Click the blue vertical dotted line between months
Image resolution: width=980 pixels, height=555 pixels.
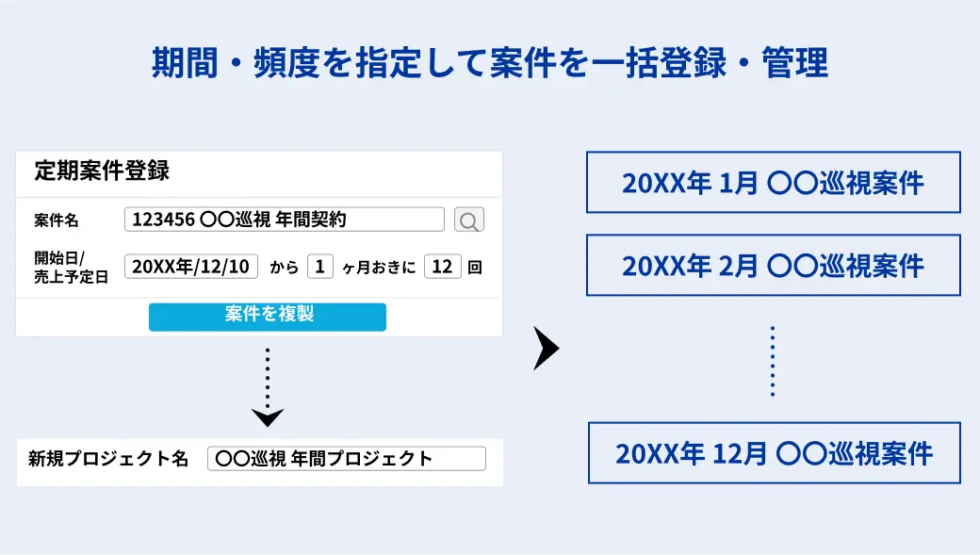[773, 361]
